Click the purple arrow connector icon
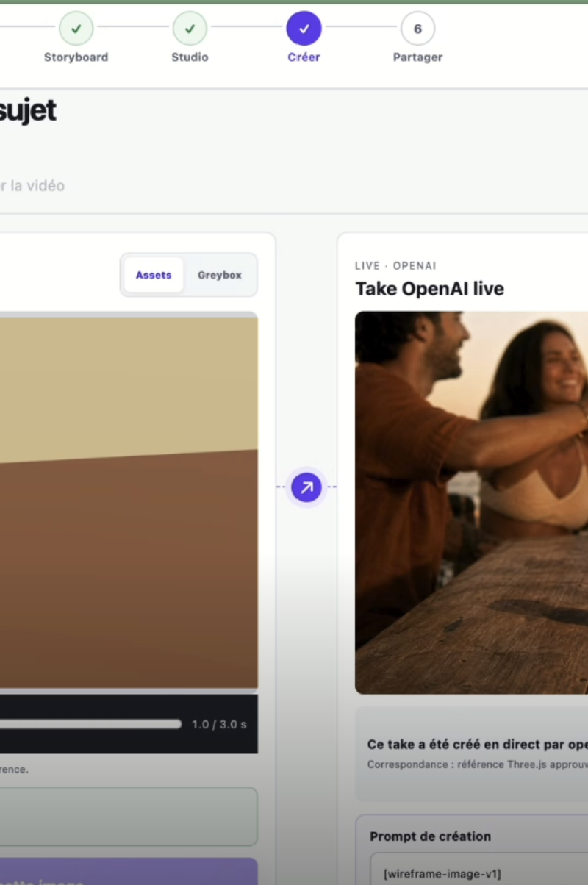Screen dimensions: 588x885 pyautogui.click(x=306, y=487)
